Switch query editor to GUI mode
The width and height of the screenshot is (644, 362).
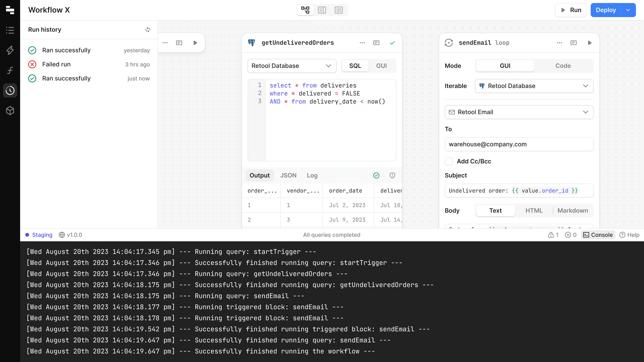coord(381,66)
